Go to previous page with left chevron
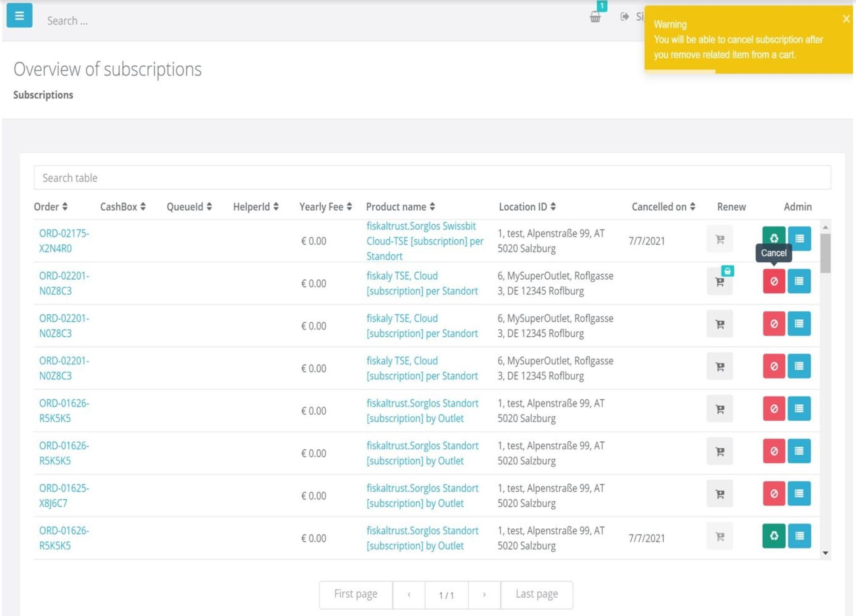The width and height of the screenshot is (856, 616). point(409,595)
